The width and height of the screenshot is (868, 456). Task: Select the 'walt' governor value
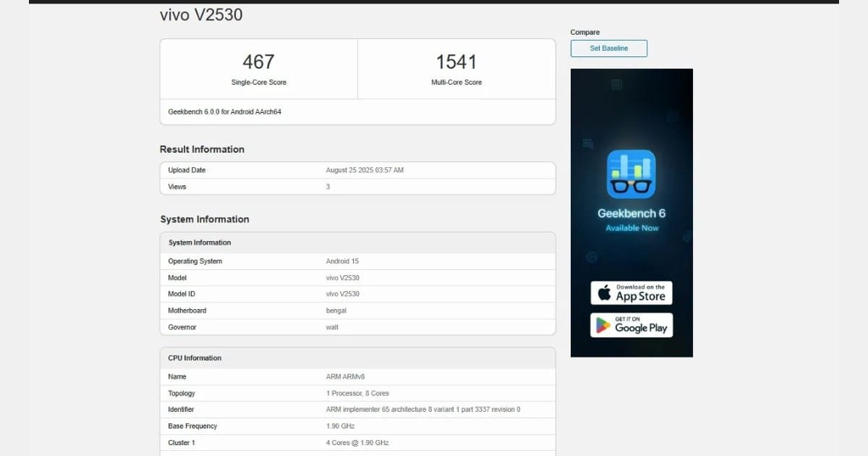[332, 327]
